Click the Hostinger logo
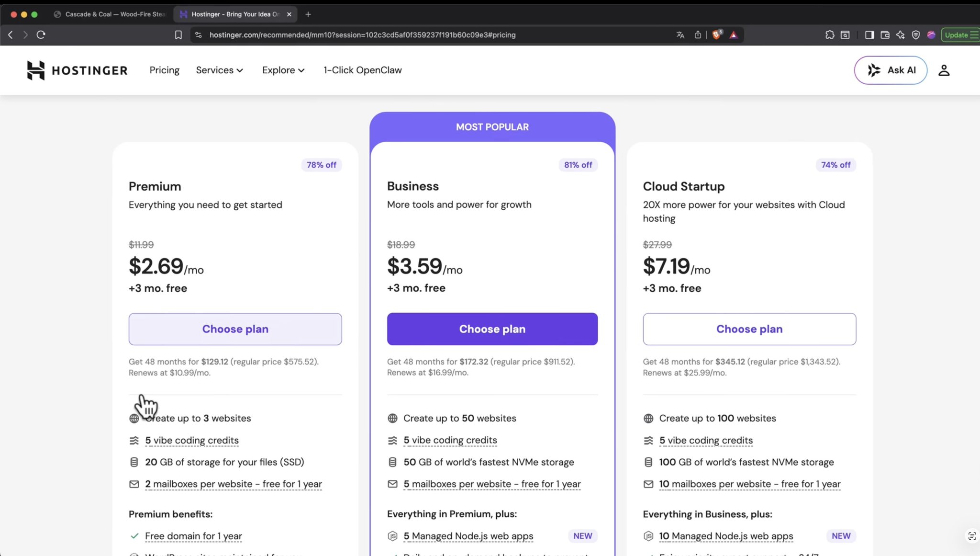The height and width of the screenshot is (556, 980). [x=77, y=70]
